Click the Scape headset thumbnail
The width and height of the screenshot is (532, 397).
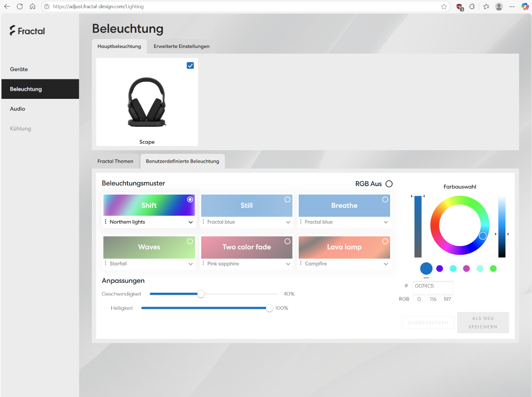click(147, 102)
